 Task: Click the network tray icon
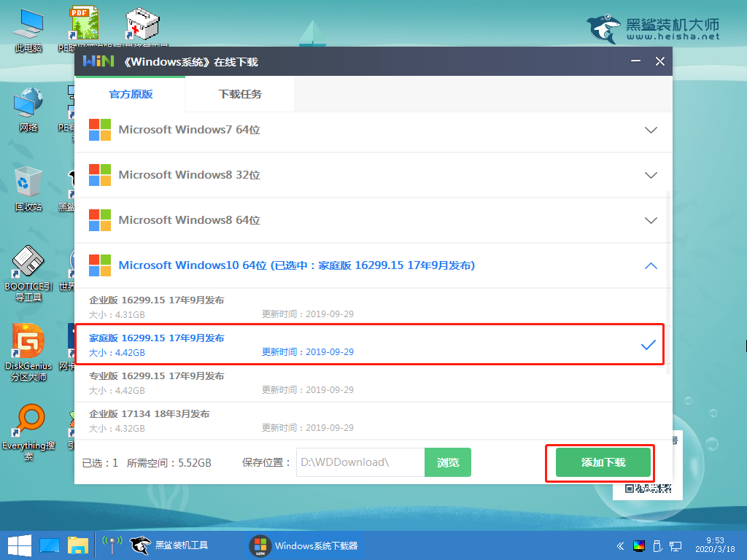(x=676, y=545)
